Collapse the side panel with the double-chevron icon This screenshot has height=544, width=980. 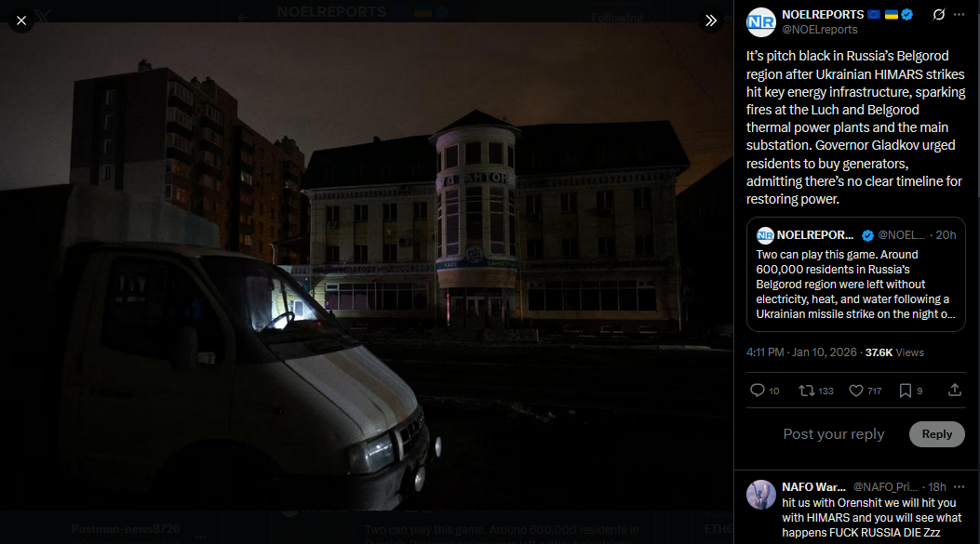pyautogui.click(x=711, y=20)
